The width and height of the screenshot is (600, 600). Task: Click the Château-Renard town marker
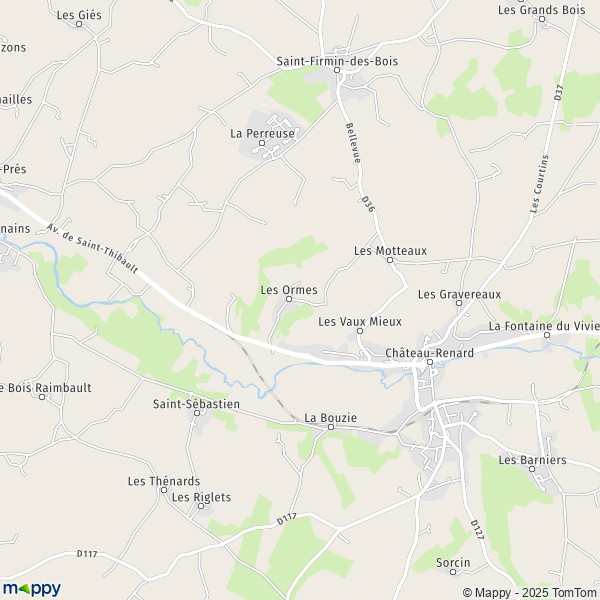[x=430, y=362]
